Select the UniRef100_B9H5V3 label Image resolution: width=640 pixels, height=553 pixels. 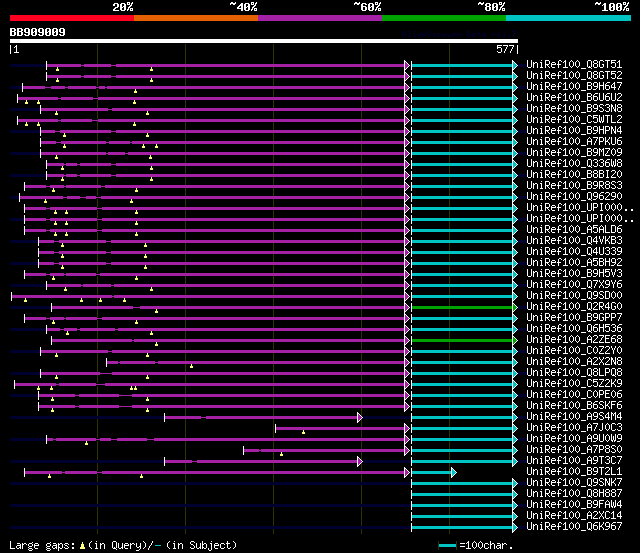click(x=574, y=274)
